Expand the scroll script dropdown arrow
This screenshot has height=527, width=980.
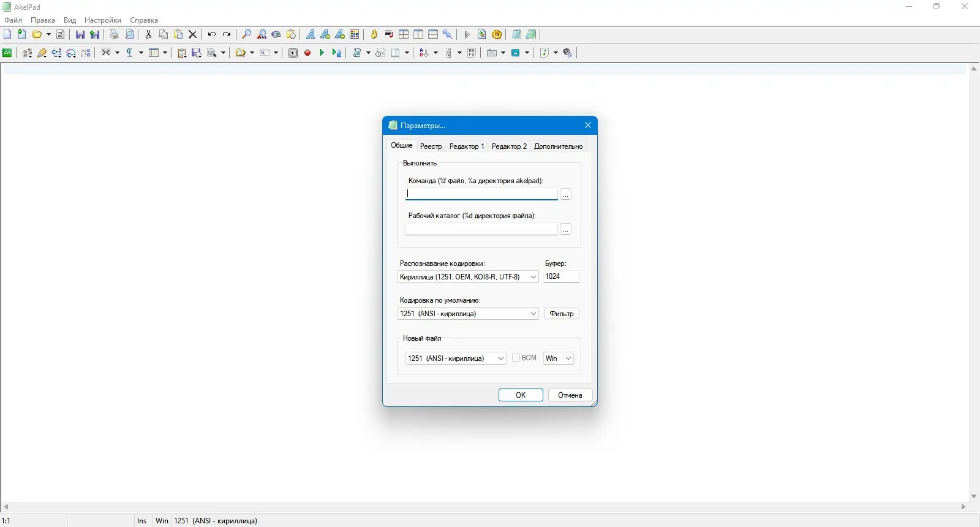click(368, 53)
